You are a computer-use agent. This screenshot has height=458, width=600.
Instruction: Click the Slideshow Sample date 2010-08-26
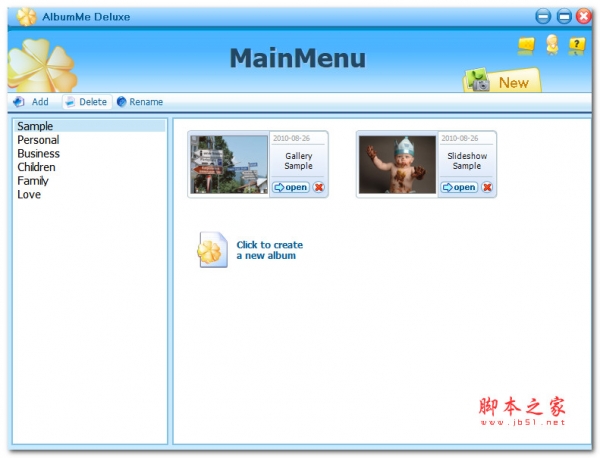tap(460, 138)
